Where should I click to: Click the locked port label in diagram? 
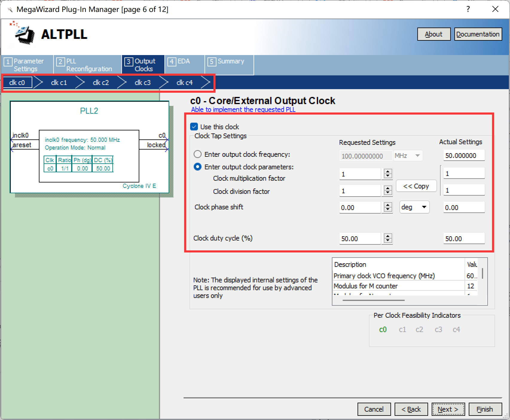coord(156,145)
